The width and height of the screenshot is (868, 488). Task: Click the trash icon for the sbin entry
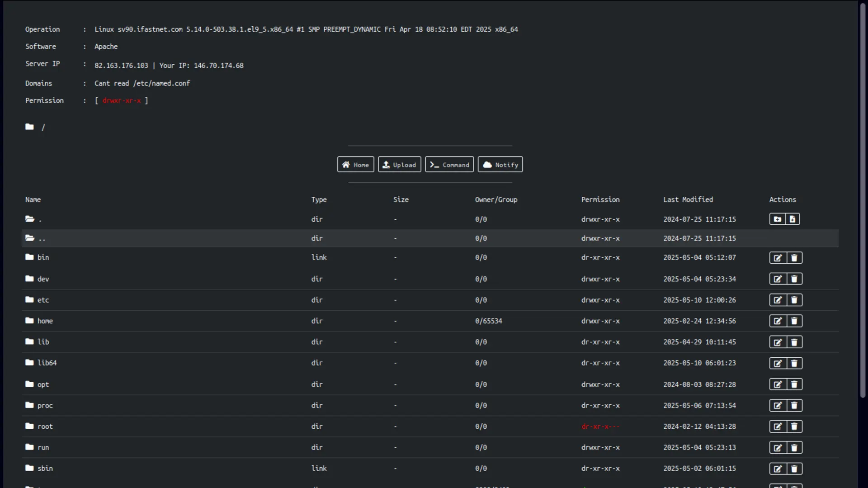click(794, 469)
